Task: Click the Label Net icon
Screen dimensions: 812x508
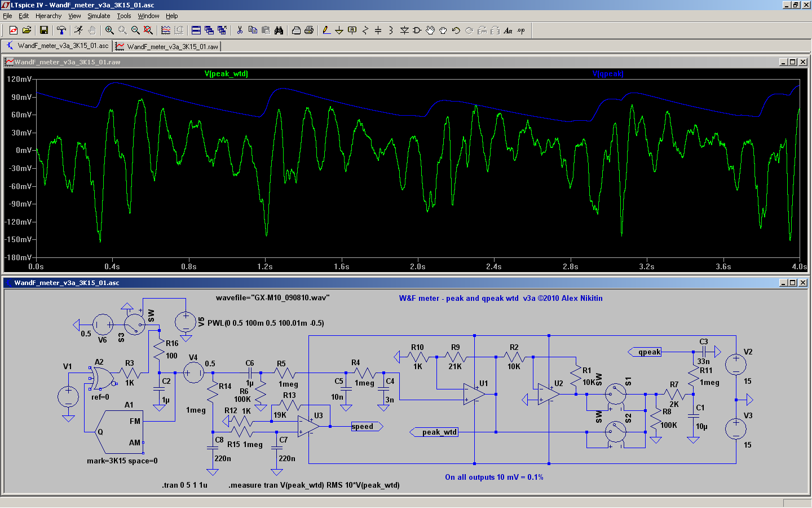Action: click(x=352, y=30)
